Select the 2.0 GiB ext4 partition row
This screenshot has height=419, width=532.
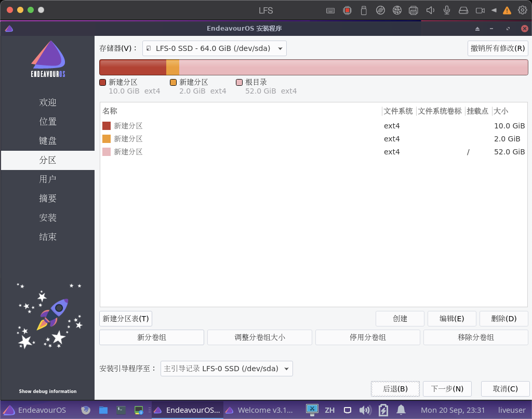pos(313,138)
